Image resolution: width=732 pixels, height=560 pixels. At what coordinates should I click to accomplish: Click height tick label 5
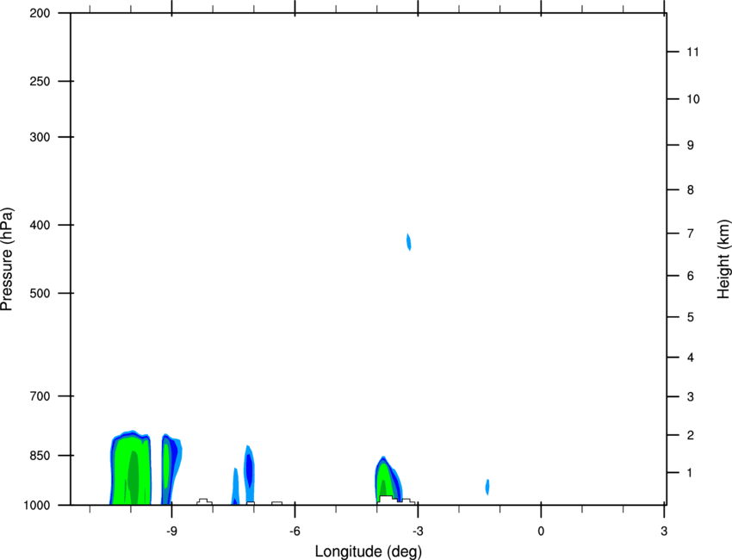click(x=691, y=317)
